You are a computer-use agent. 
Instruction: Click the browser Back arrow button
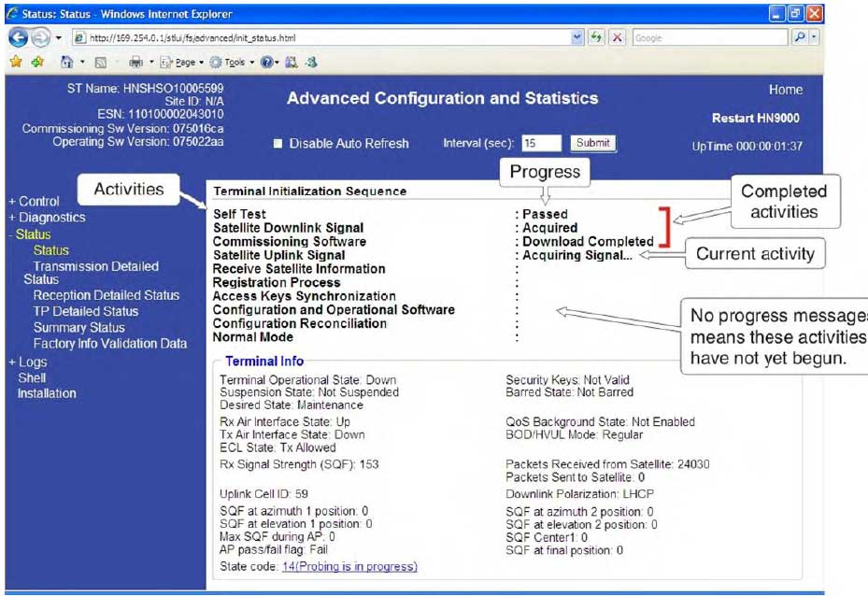click(x=19, y=37)
